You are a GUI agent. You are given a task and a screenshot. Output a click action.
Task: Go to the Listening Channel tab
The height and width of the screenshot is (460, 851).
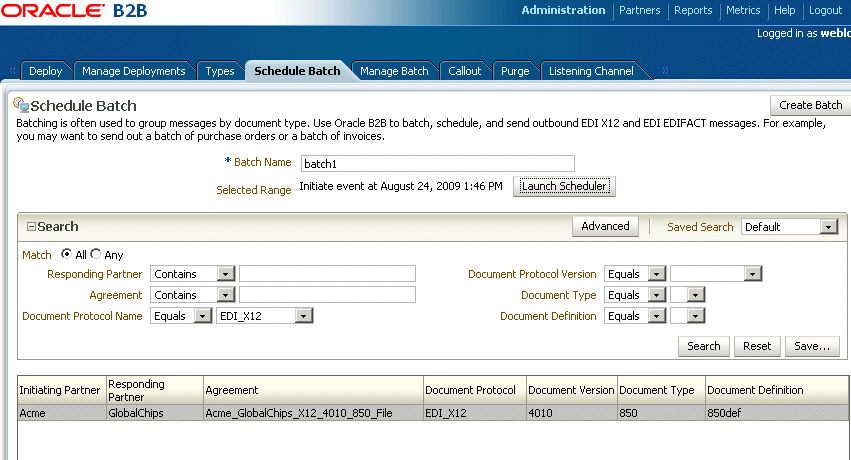pos(591,71)
